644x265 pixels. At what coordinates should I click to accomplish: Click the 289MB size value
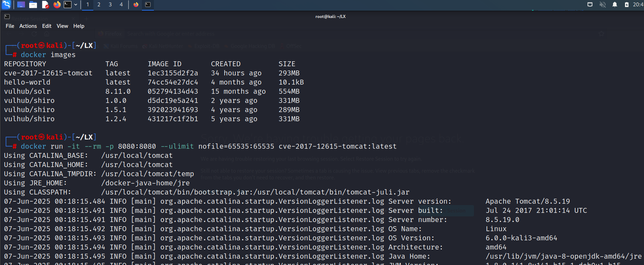click(289, 110)
